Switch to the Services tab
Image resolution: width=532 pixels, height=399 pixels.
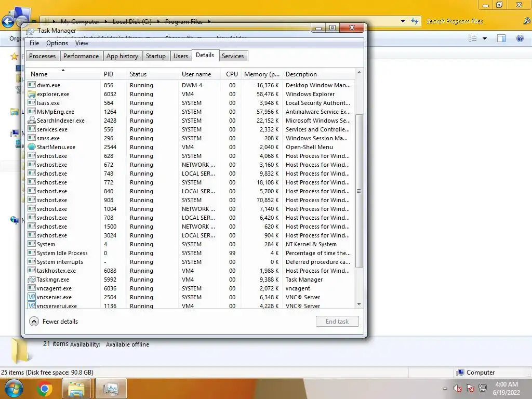pyautogui.click(x=233, y=56)
